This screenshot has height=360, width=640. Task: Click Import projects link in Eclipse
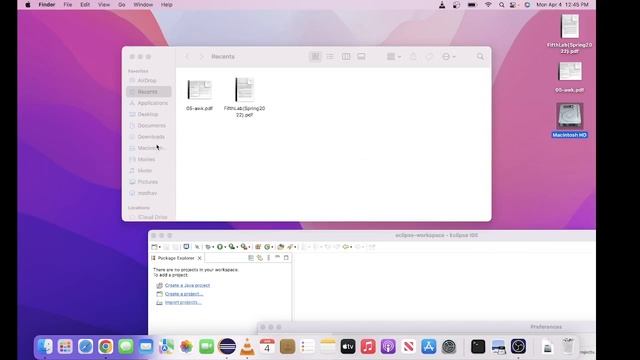[183, 302]
